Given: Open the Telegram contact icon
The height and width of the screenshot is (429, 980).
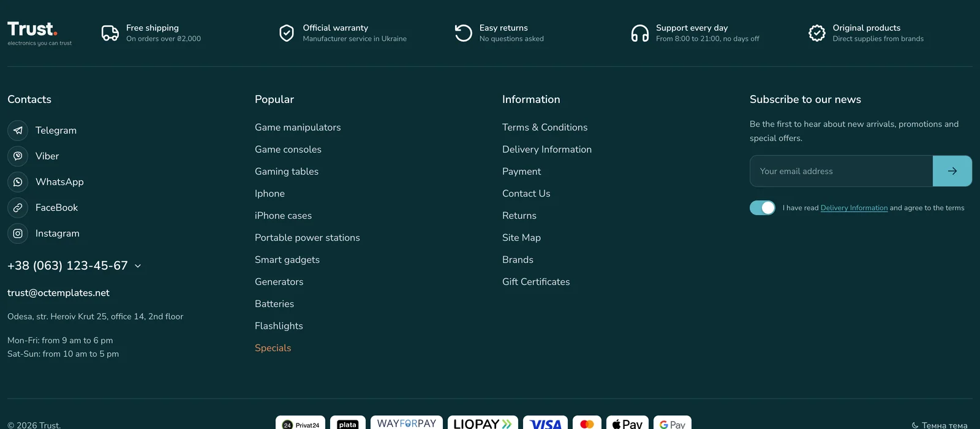Looking at the screenshot, I should (18, 131).
